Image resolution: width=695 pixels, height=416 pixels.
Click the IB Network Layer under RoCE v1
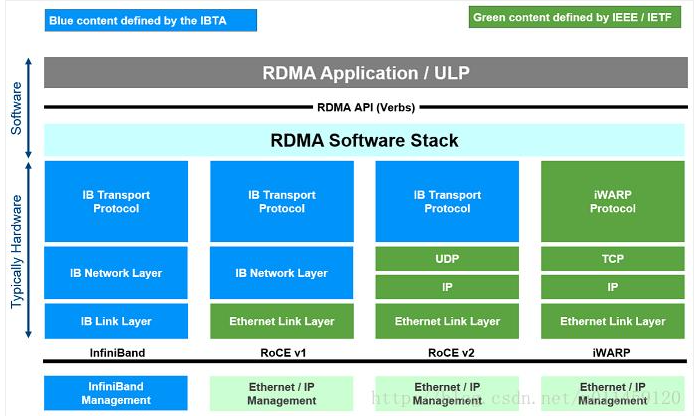pos(281,273)
